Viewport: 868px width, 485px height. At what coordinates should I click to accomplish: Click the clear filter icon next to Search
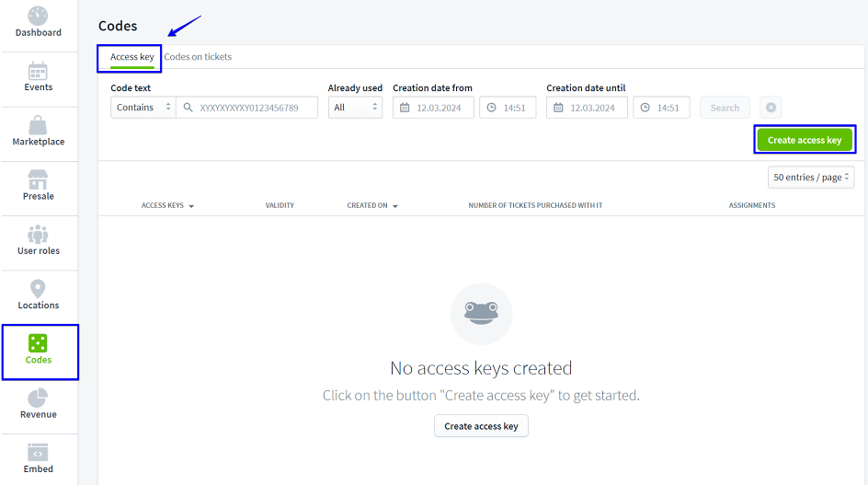pyautogui.click(x=771, y=108)
